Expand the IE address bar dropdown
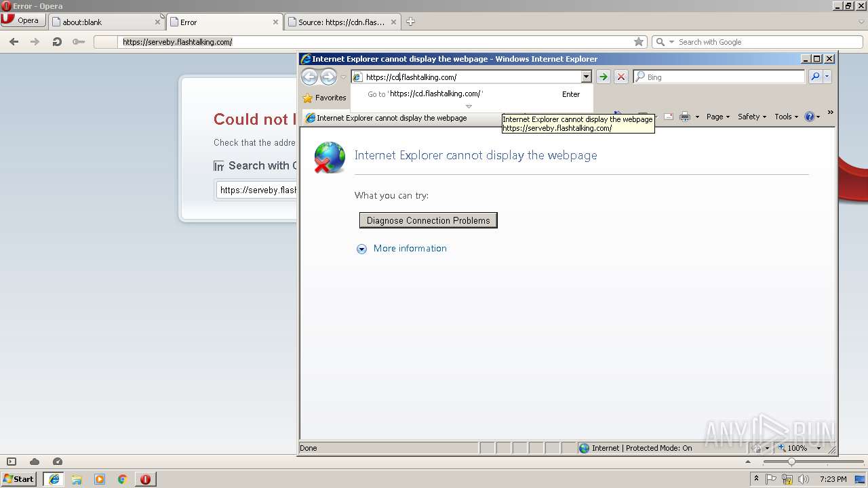Image resolution: width=868 pixels, height=488 pixels. pyautogui.click(x=587, y=77)
